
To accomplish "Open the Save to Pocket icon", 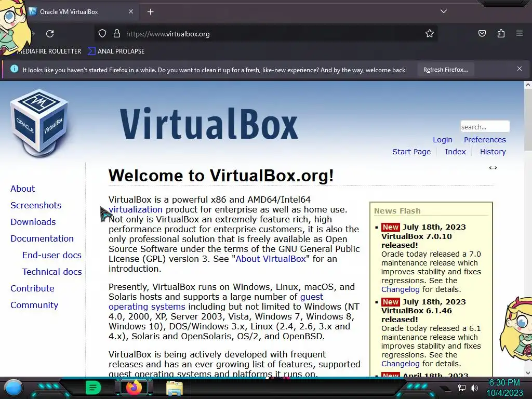I will (482, 33).
